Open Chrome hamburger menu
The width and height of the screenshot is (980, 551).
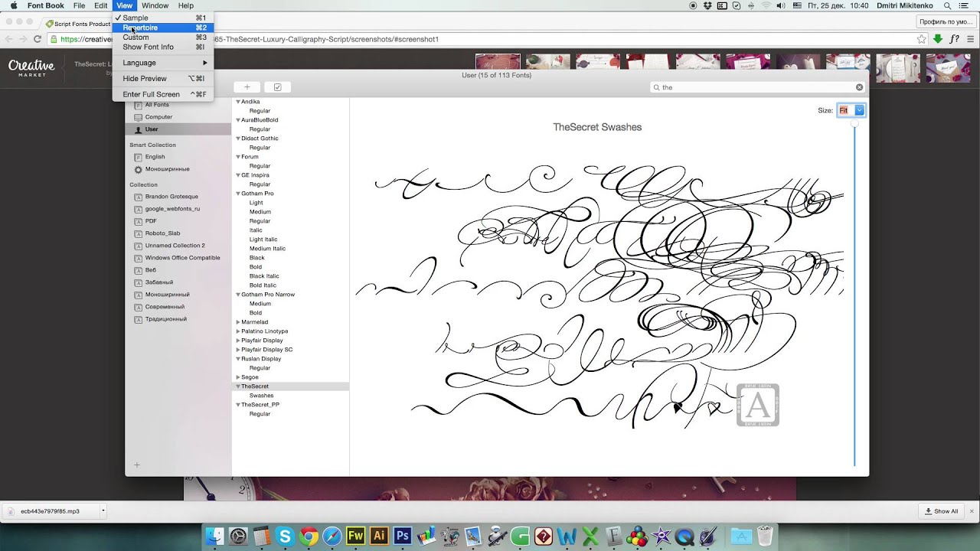click(970, 39)
